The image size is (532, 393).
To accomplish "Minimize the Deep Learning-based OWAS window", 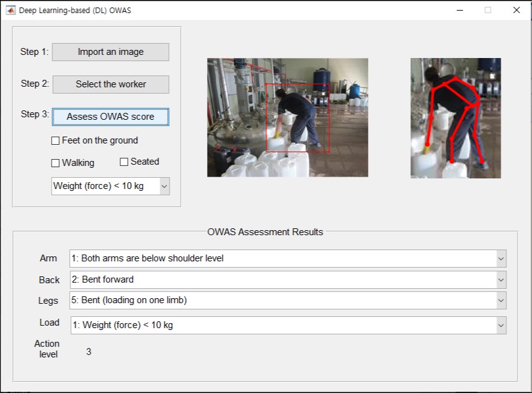I will (460, 10).
